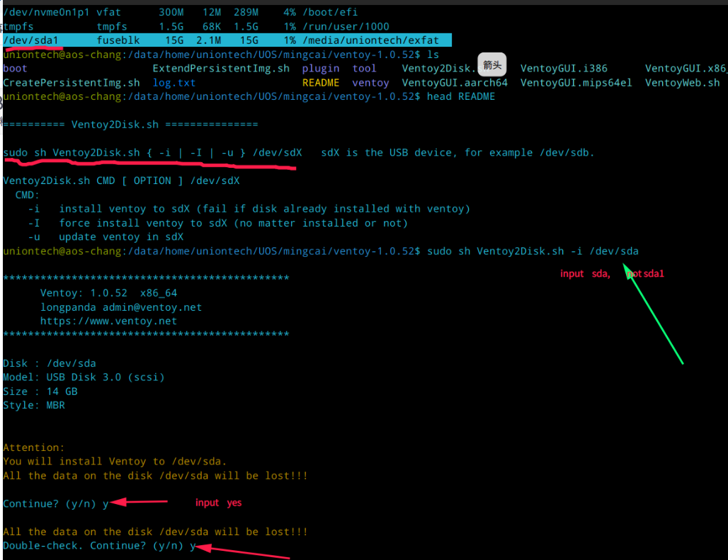
Task: Click 'Model: USB Disk 3.0 (scsi)' line
Action: [84, 377]
